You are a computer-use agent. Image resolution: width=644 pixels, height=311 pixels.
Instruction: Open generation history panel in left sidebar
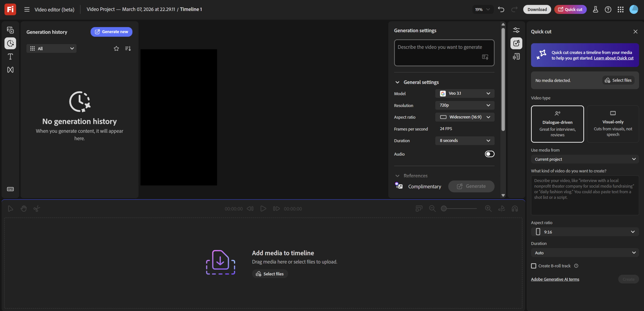coord(10,43)
